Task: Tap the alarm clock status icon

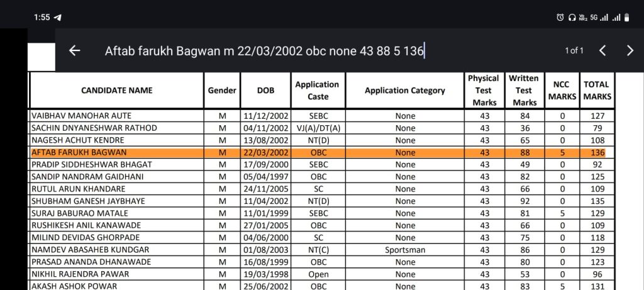Action: click(x=560, y=18)
